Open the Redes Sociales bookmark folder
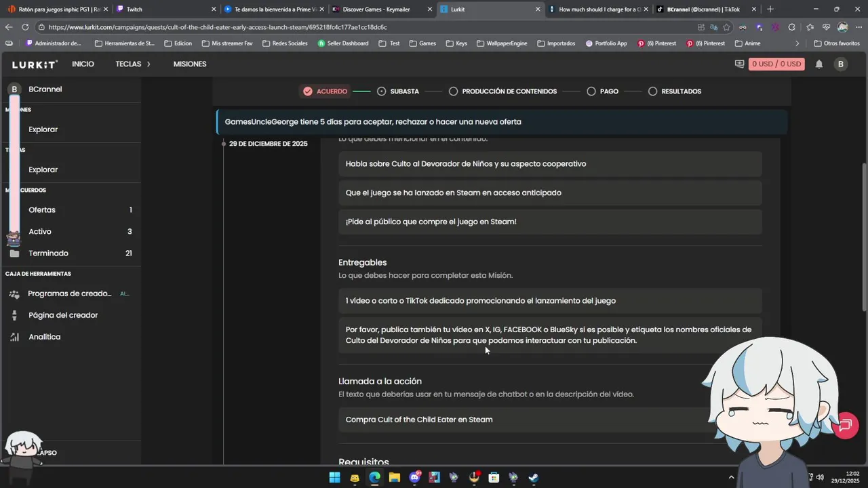Image resolution: width=868 pixels, height=488 pixels. pos(284,43)
